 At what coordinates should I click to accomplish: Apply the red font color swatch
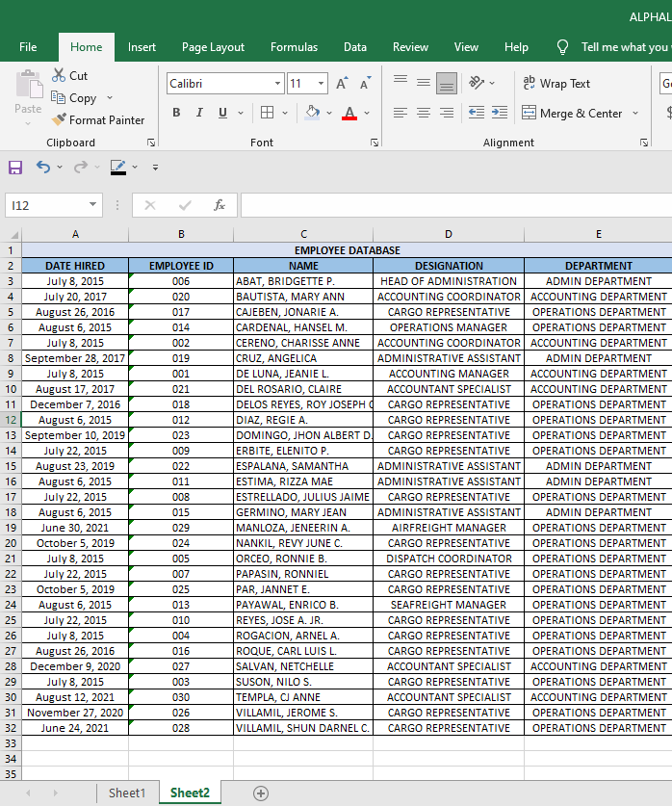click(x=349, y=113)
